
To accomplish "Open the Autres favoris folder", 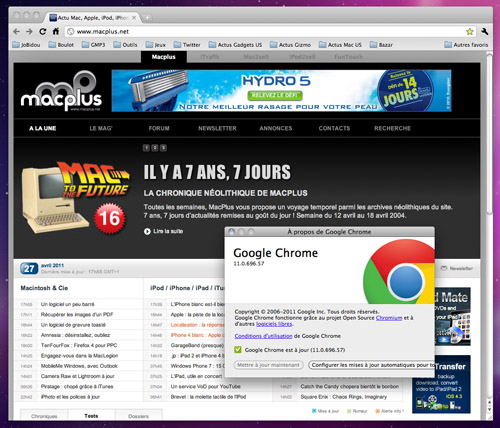I will coord(466,45).
